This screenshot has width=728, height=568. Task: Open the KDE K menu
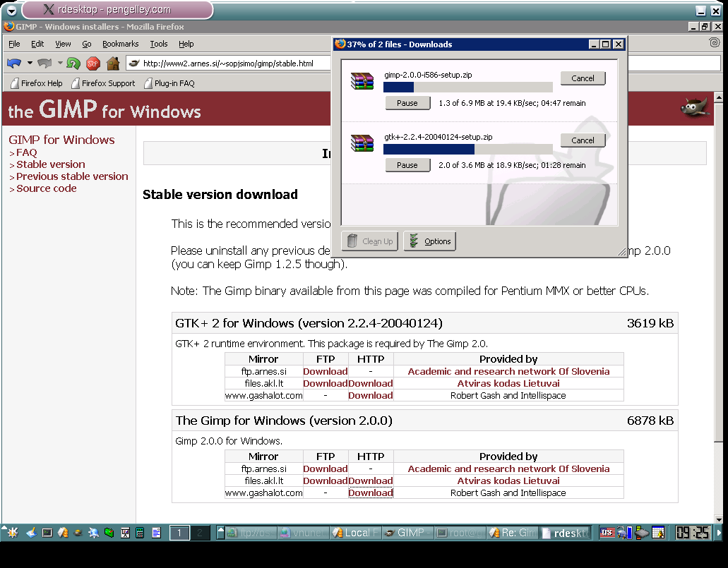pos(11,533)
